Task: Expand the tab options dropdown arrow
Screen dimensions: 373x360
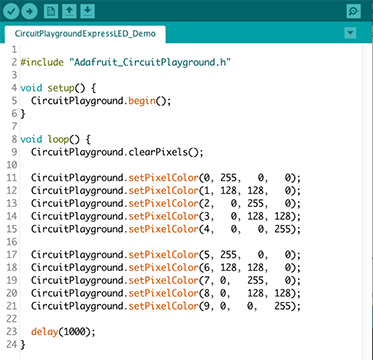Action: coord(350,33)
